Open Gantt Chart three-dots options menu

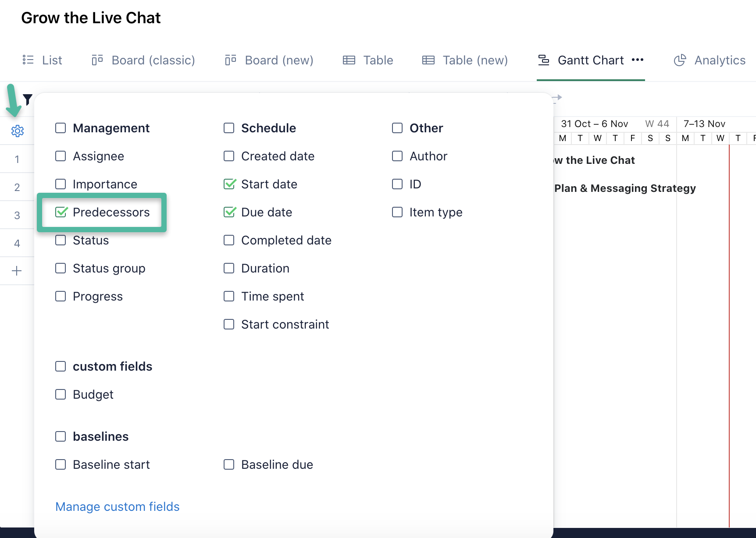(x=638, y=60)
